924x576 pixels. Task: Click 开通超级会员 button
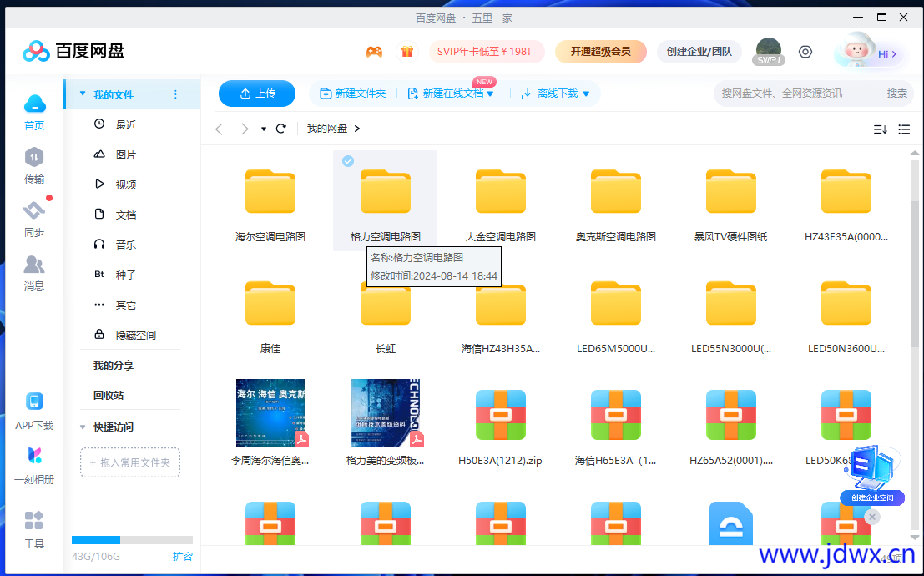[x=600, y=52]
